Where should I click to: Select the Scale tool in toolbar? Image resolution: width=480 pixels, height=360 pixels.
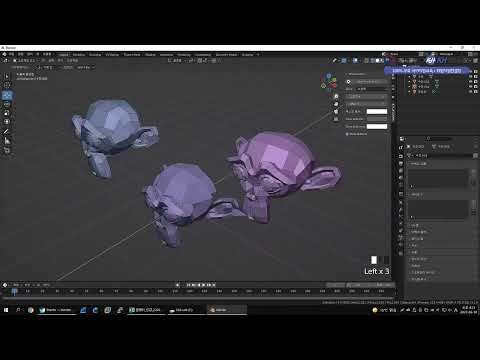[x=7, y=113]
